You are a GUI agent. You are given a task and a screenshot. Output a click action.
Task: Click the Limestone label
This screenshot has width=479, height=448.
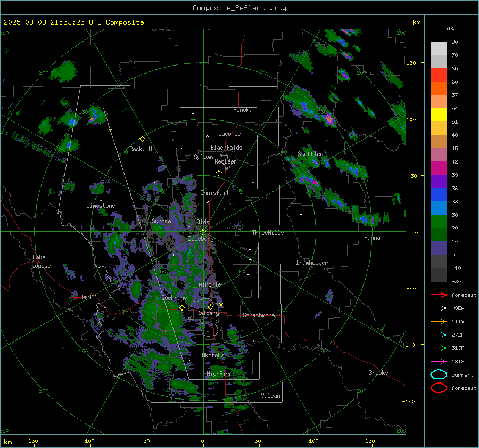101,206
